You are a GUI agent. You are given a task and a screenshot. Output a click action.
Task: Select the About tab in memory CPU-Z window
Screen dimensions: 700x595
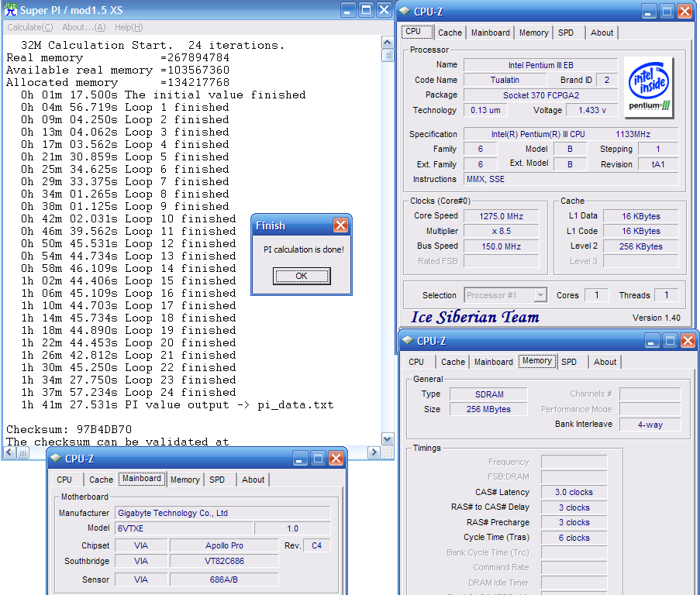(605, 362)
